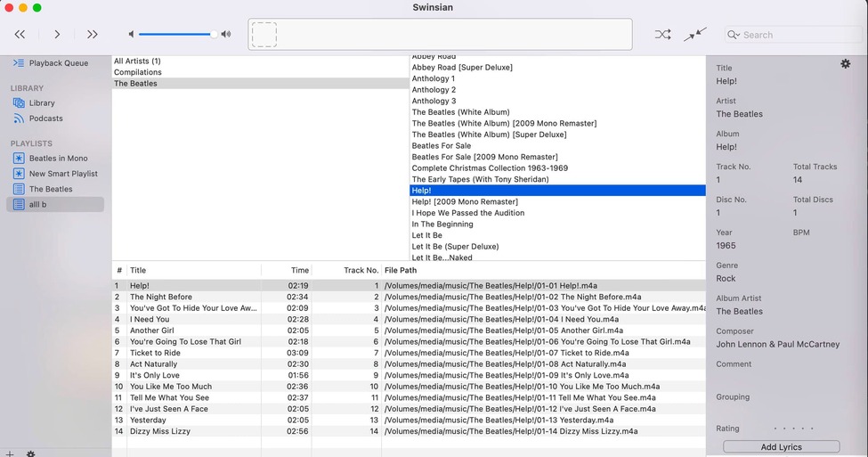Image resolution: width=868 pixels, height=457 pixels.
Task: Set rating dots for track
Action: (793, 428)
